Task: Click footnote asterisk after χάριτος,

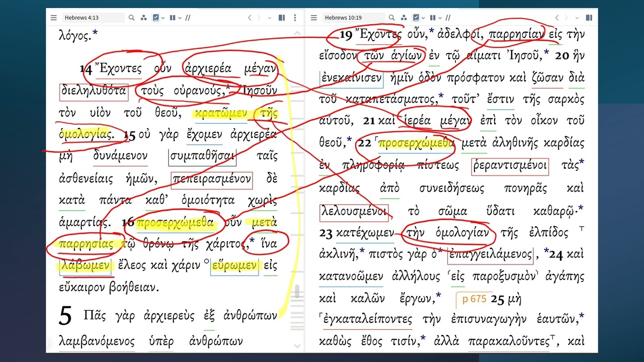Action: 253,240
